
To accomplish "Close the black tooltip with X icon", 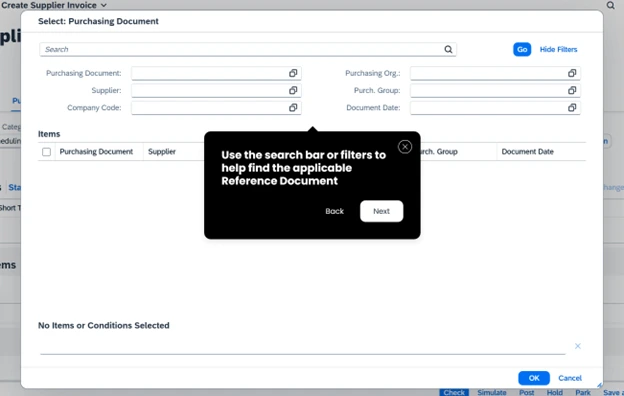I will point(405,147).
